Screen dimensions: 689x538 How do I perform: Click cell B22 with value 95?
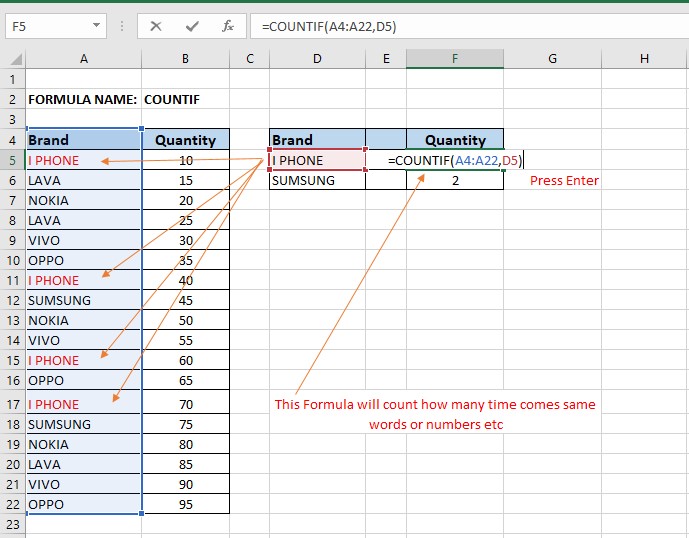pos(186,504)
